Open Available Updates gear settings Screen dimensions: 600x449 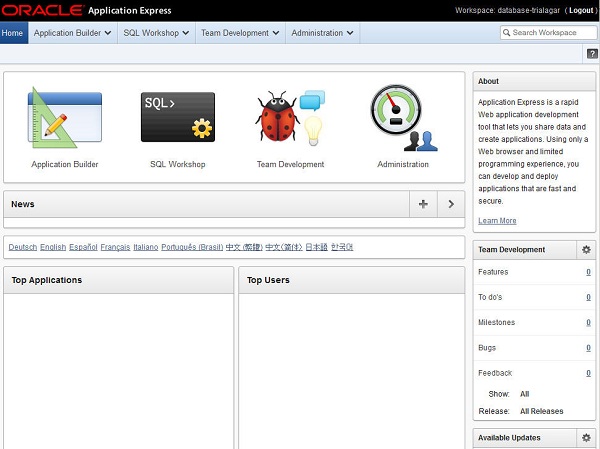pyautogui.click(x=586, y=438)
